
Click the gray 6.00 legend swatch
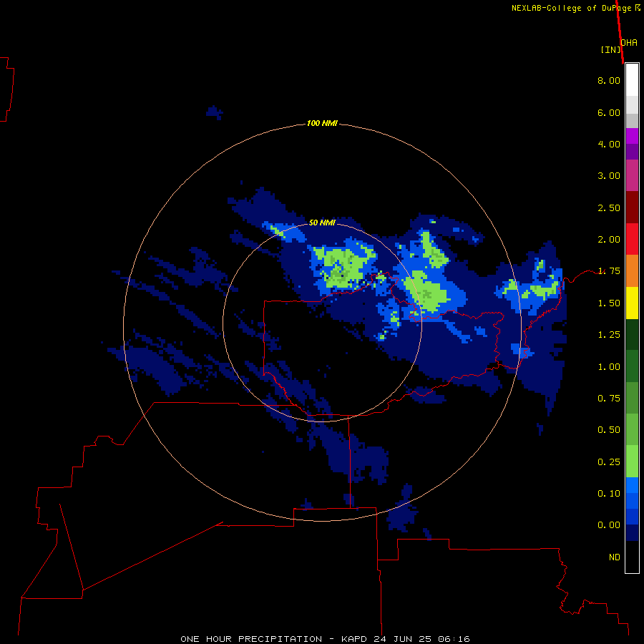[x=632, y=120]
